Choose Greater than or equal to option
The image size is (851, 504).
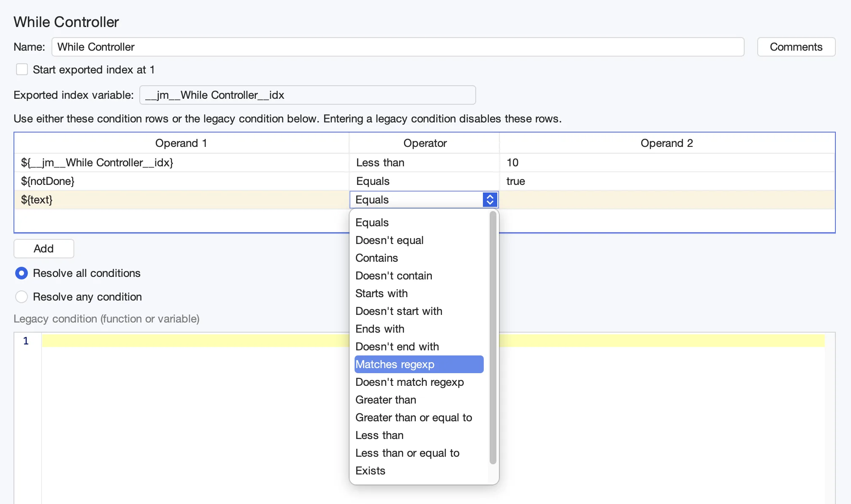419,417
